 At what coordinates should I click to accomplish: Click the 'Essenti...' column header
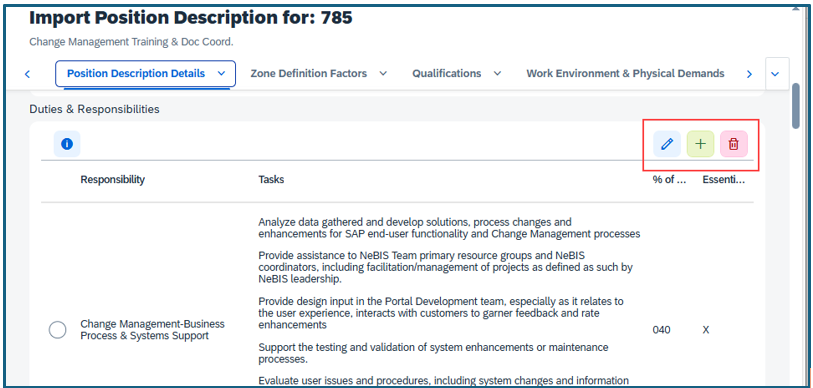pos(724,179)
